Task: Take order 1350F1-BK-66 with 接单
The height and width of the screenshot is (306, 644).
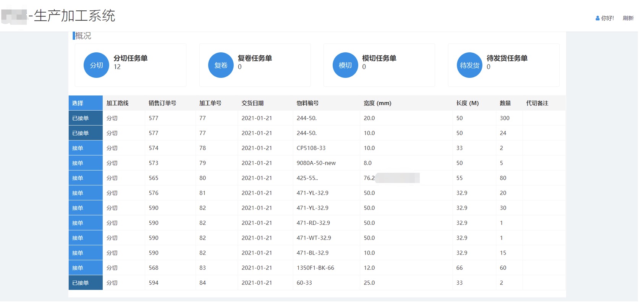Action: tap(78, 268)
